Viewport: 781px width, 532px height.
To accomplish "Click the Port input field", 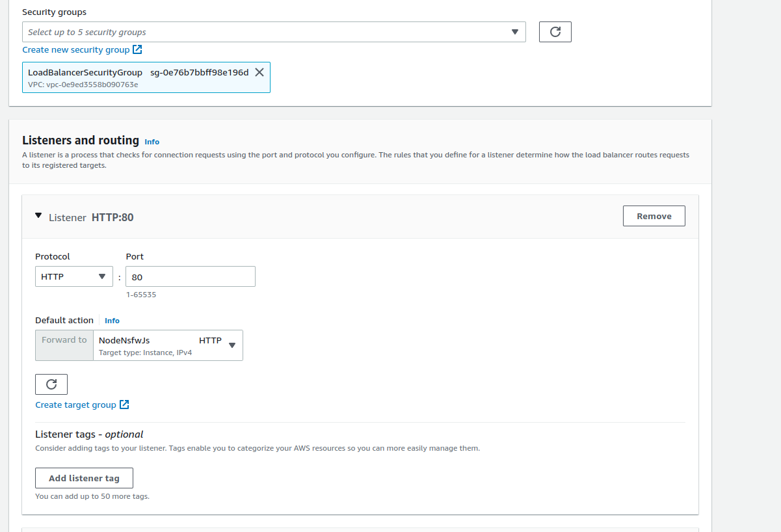I will [x=191, y=276].
